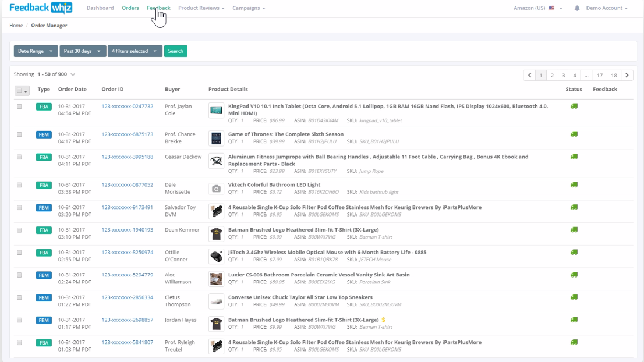644x362 pixels.
Task: Open the notifications bell
Action: coord(576,8)
